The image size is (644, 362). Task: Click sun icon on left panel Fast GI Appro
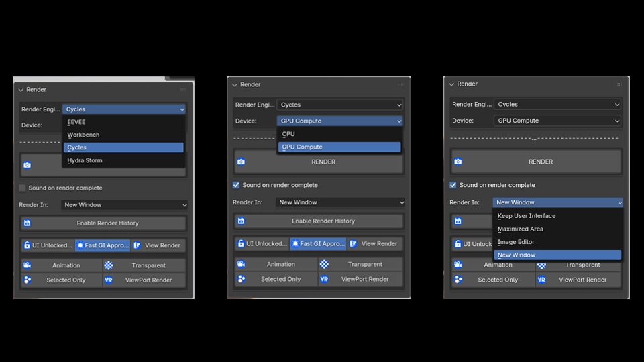tap(80, 245)
